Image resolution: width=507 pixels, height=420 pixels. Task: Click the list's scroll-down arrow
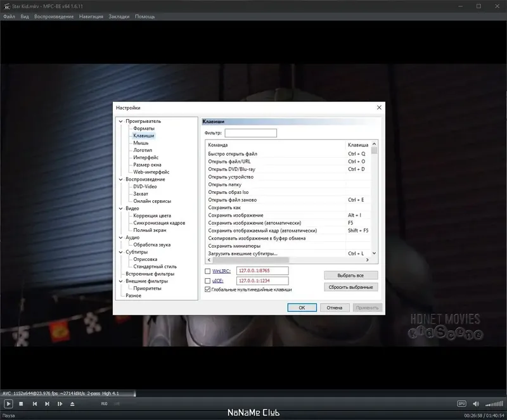[x=374, y=253]
